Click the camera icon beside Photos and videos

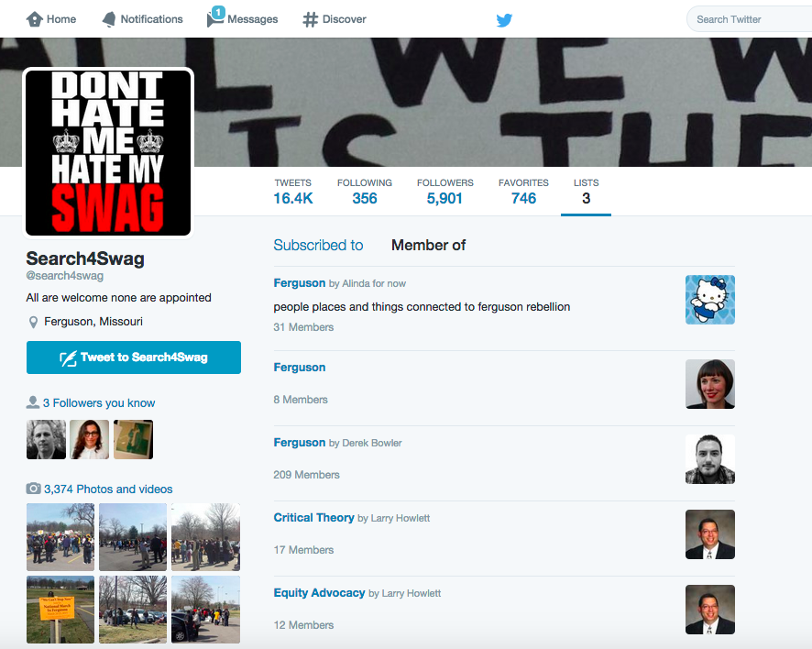pos(33,489)
